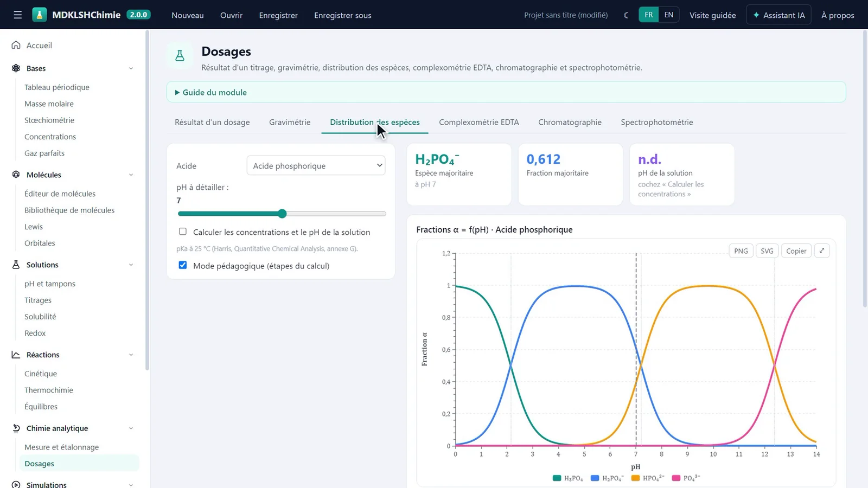The width and height of the screenshot is (868, 488).
Task: Click the MDKLSHChimie flask logo
Action: (40, 15)
